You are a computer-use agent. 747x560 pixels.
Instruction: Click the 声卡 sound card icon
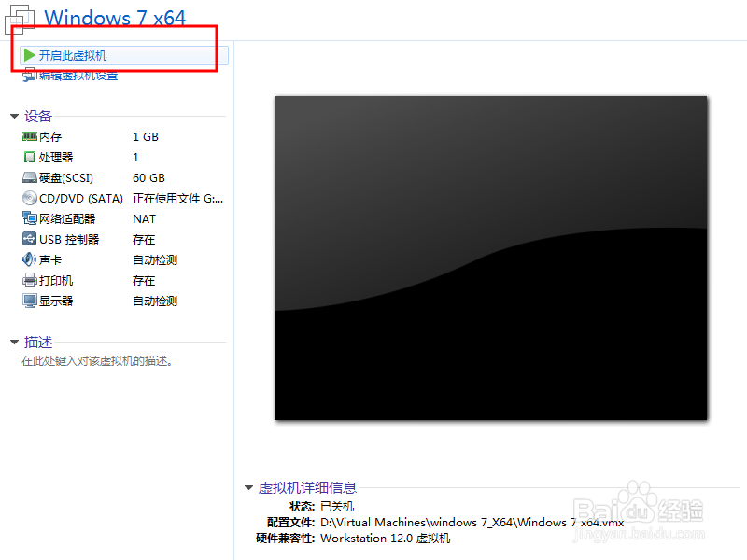point(30,259)
